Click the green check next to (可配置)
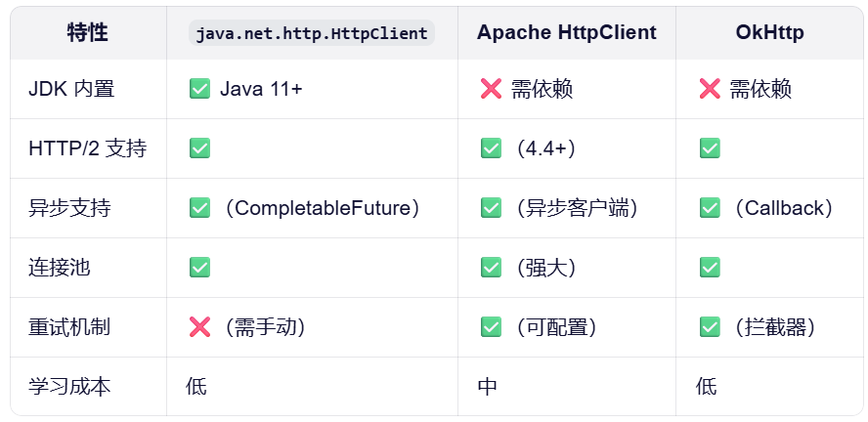The width and height of the screenshot is (868, 422). pos(491,327)
